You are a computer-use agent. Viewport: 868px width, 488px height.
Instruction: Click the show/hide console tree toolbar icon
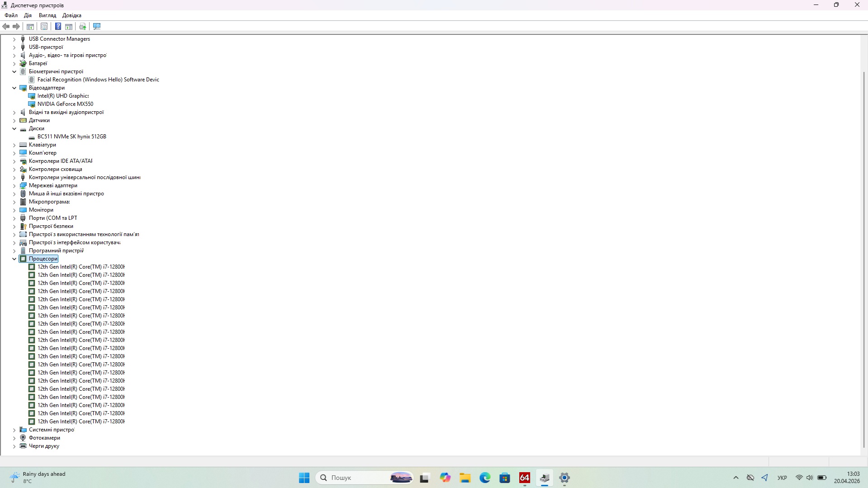click(30, 27)
